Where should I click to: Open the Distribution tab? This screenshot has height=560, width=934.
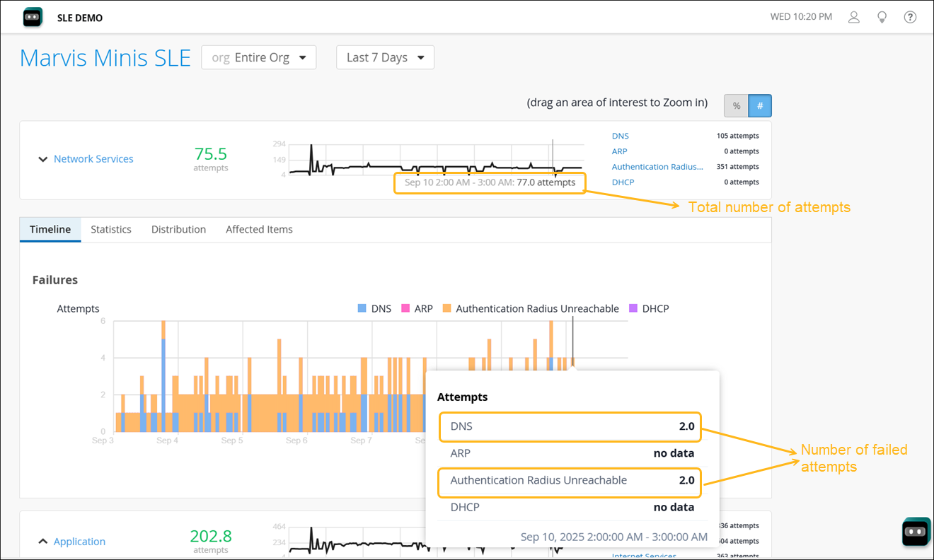point(178,229)
